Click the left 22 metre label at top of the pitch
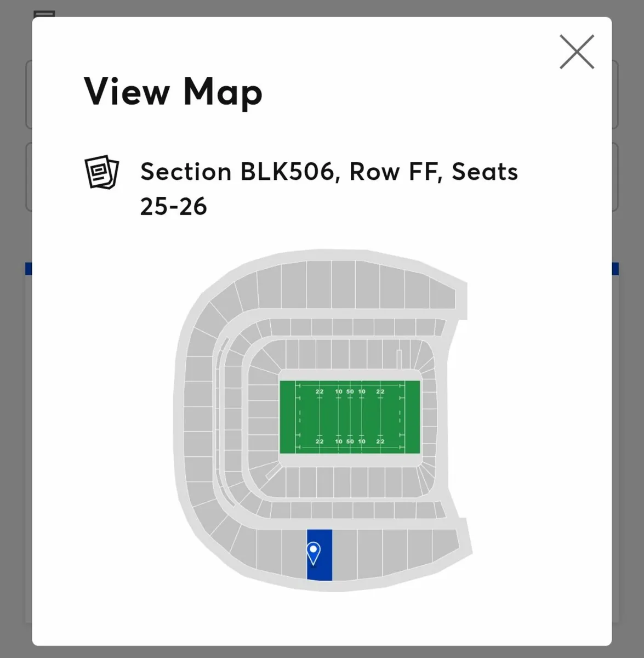644x658 pixels. point(320,392)
